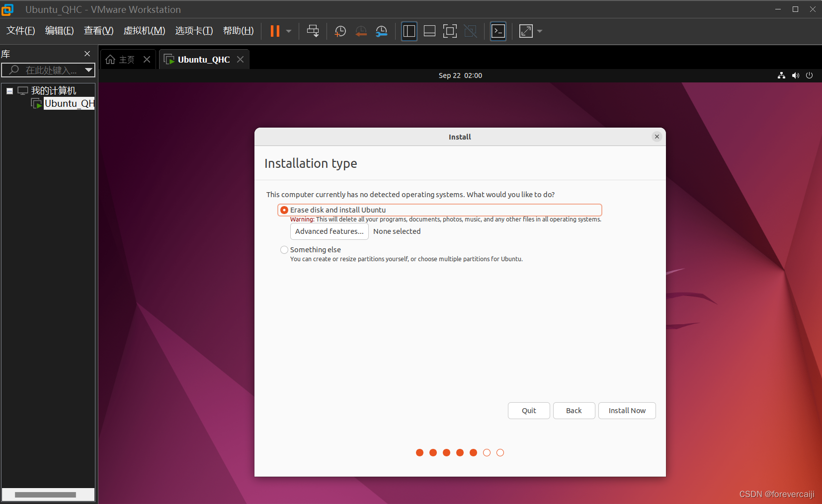Open Advanced features...
This screenshot has height=504, width=822.
pos(329,231)
